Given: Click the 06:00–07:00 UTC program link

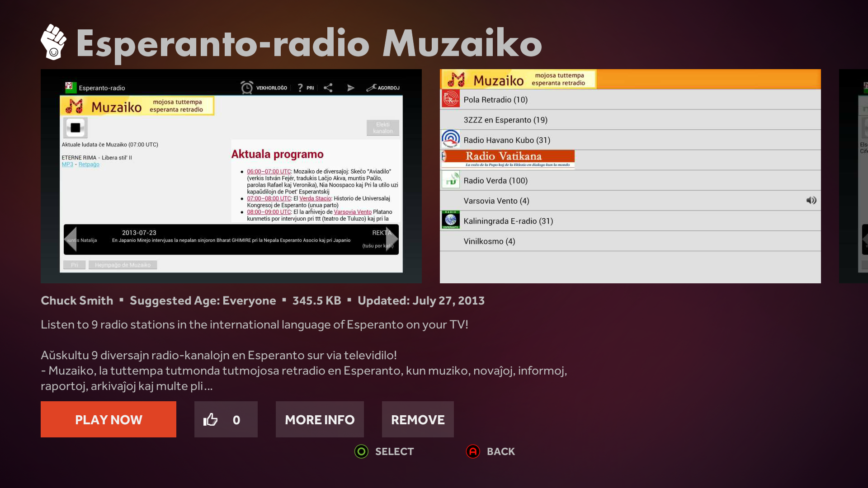Looking at the screenshot, I should tap(269, 172).
